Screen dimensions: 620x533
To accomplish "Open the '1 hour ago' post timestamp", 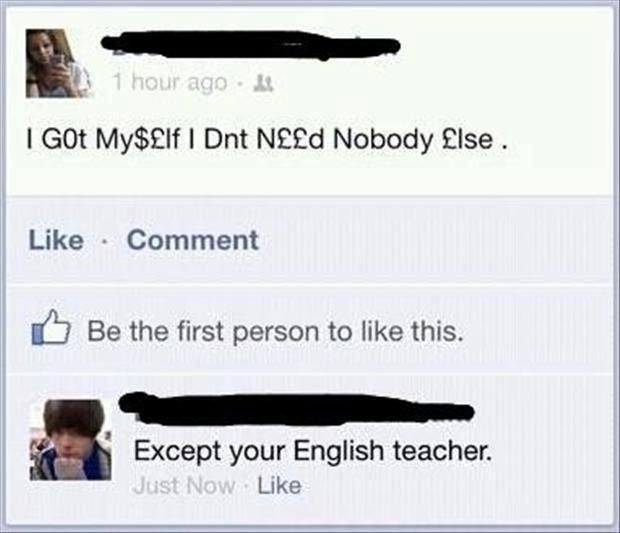I will pyautogui.click(x=170, y=83).
